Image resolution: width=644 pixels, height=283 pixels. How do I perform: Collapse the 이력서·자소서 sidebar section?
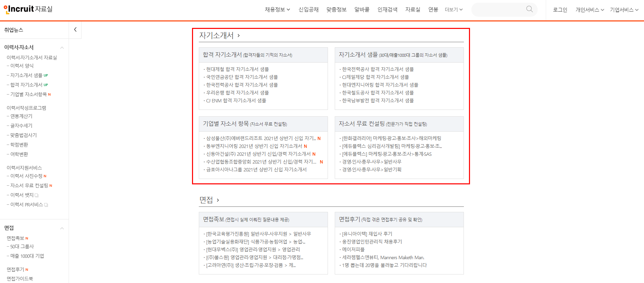click(62, 48)
